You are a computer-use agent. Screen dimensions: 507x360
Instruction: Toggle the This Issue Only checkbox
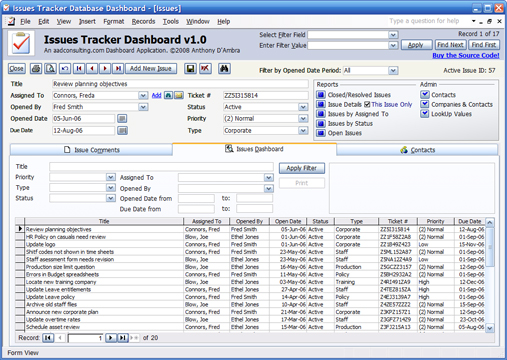coord(367,104)
